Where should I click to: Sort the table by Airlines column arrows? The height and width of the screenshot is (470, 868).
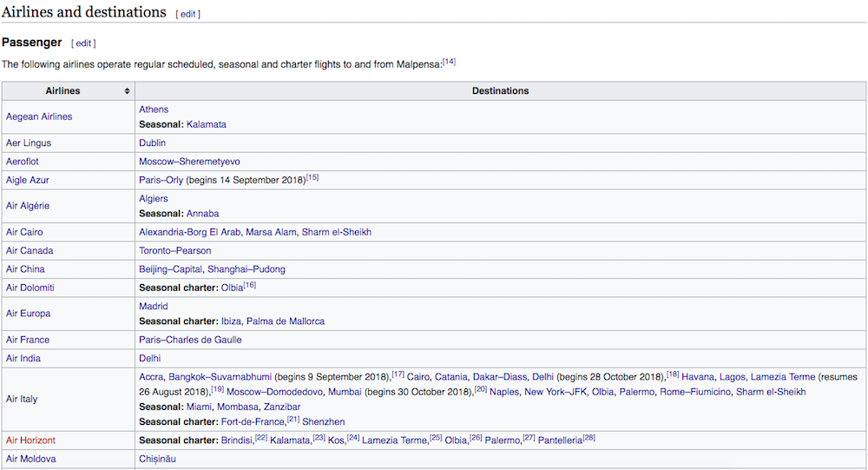(127, 91)
